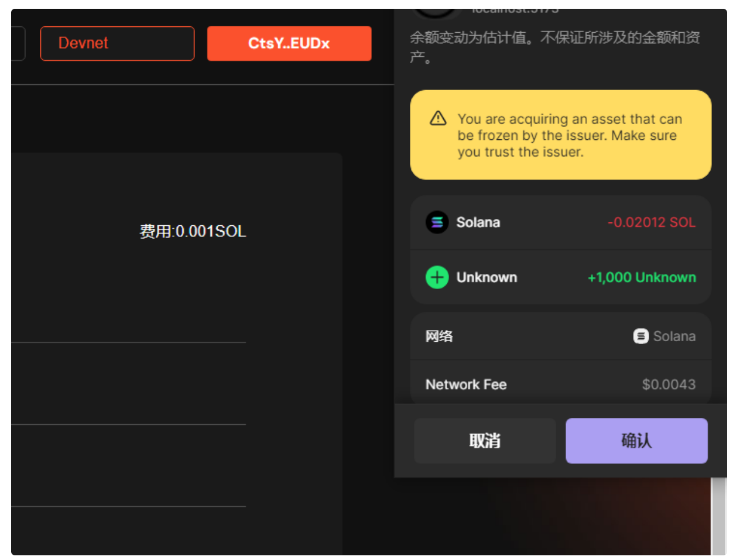Open the CtsY..EUDx wallet button
The width and height of the screenshot is (733, 560).
point(289,43)
